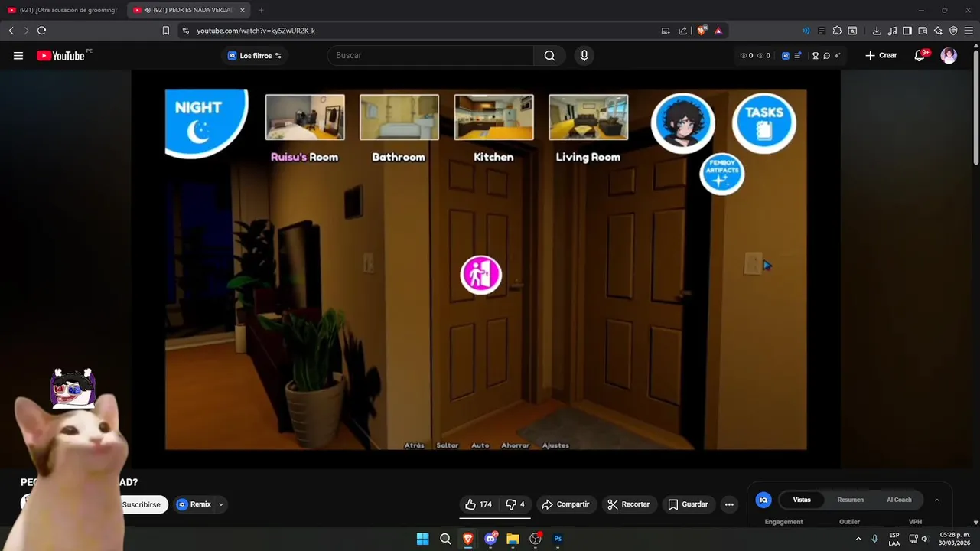
Task: Click the Living Room thumbnail in video
Action: point(588,117)
